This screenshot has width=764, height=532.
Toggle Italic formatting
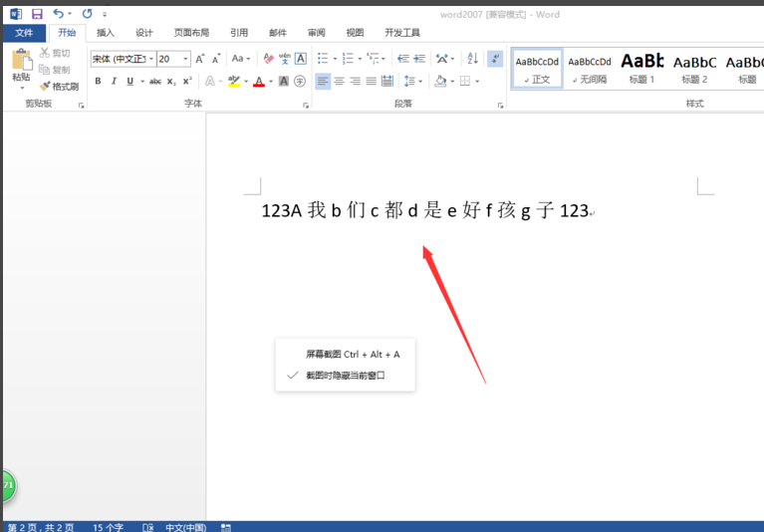point(114,81)
